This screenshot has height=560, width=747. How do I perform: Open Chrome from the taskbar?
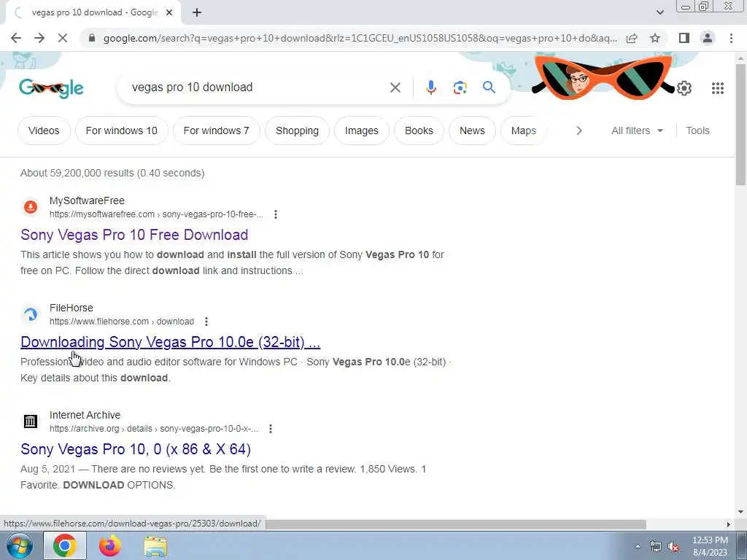pos(65,545)
